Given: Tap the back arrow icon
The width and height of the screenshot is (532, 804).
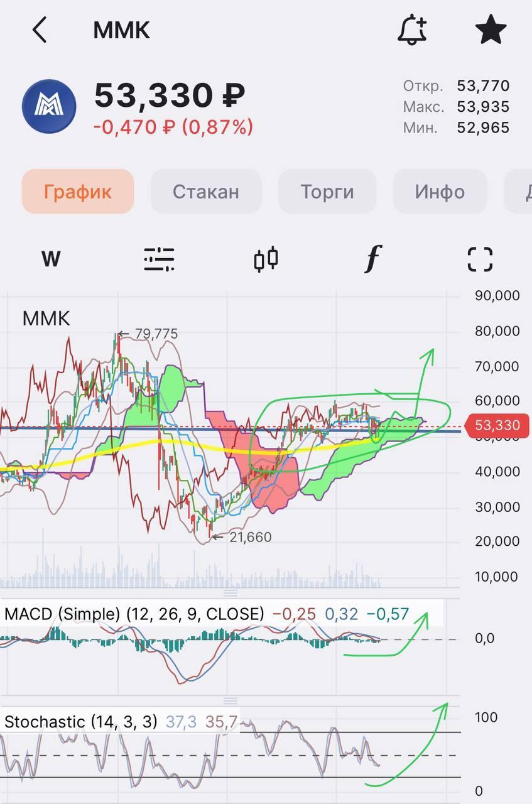Looking at the screenshot, I should coord(40,30).
